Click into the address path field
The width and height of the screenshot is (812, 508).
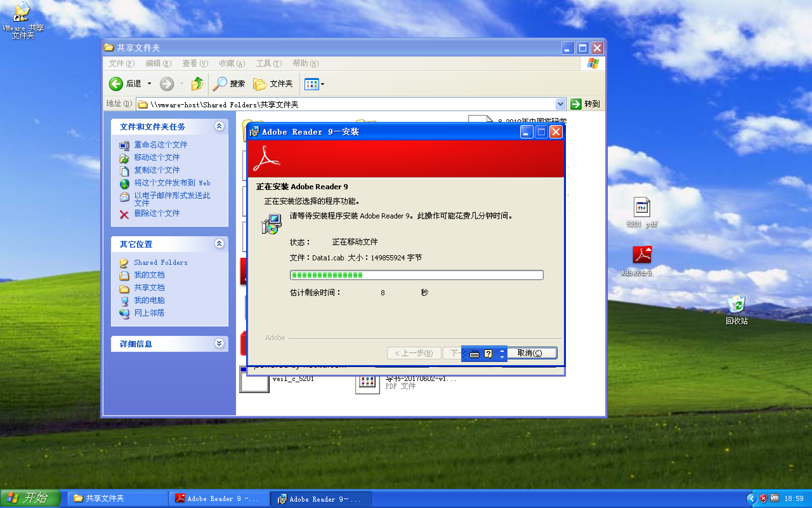(x=346, y=104)
